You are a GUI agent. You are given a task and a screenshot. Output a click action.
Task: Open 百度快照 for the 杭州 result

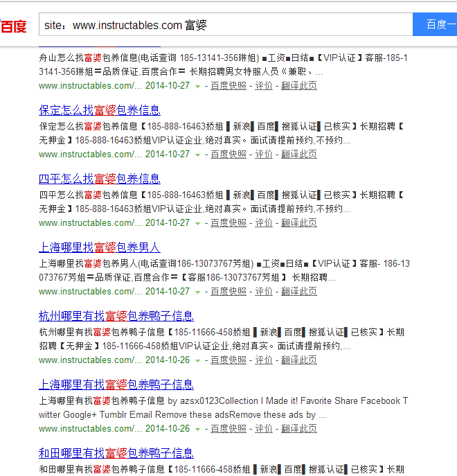click(228, 360)
